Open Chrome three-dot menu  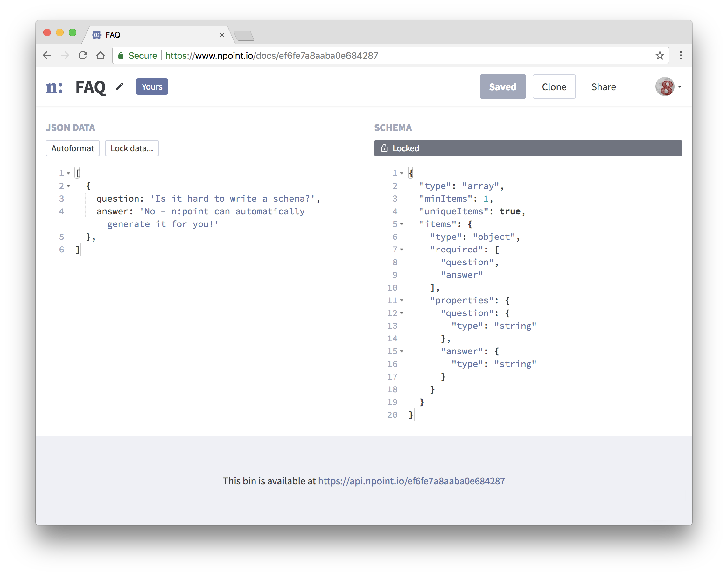tap(680, 55)
